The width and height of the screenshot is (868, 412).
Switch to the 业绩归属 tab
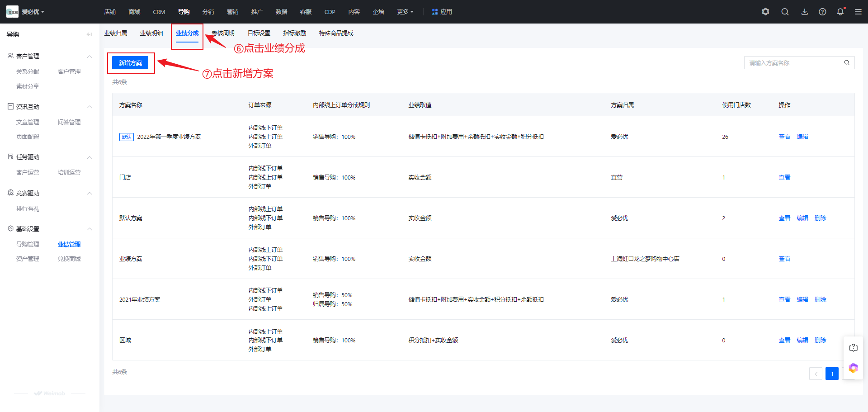pos(116,33)
